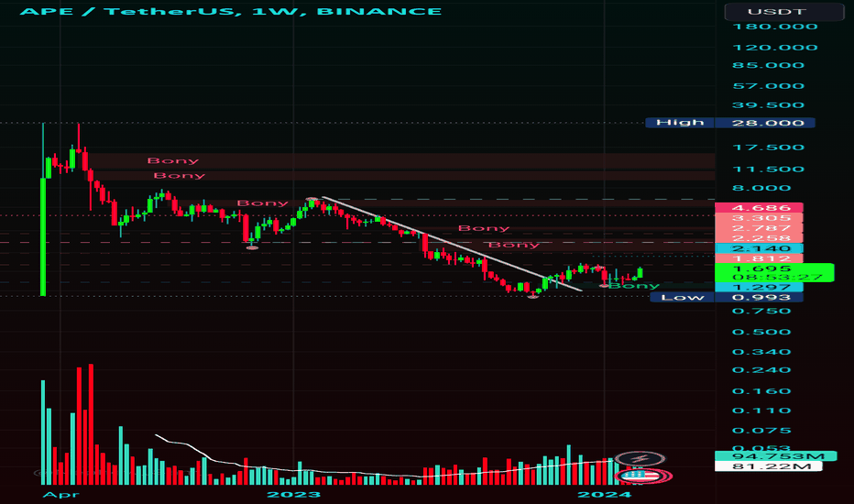This screenshot has height=504, width=854.
Task: Click the 0.500 price axis value
Action: click(761, 332)
